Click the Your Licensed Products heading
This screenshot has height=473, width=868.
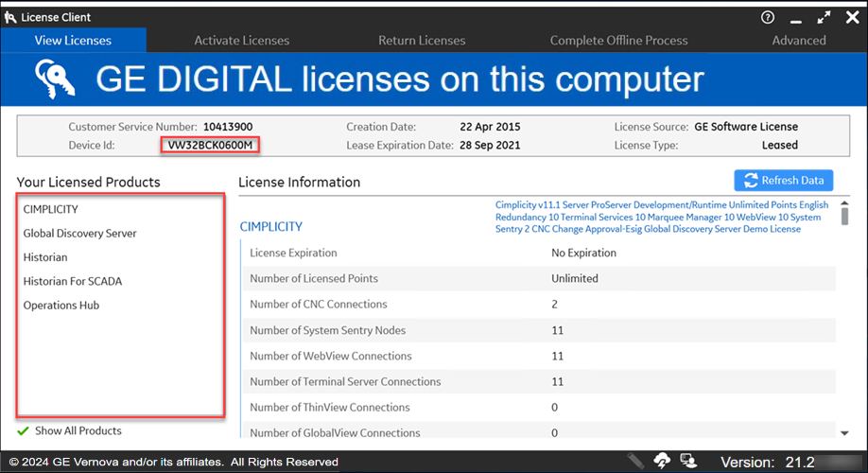pyautogui.click(x=88, y=183)
